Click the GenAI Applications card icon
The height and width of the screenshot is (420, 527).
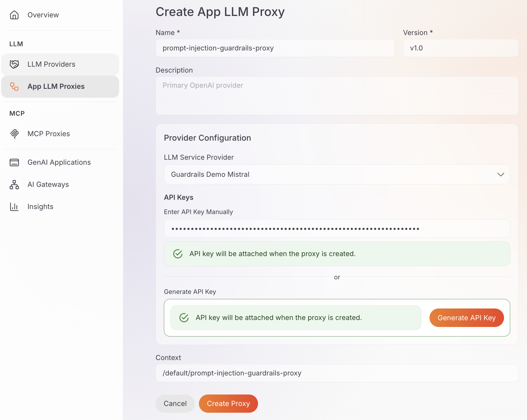click(x=14, y=162)
